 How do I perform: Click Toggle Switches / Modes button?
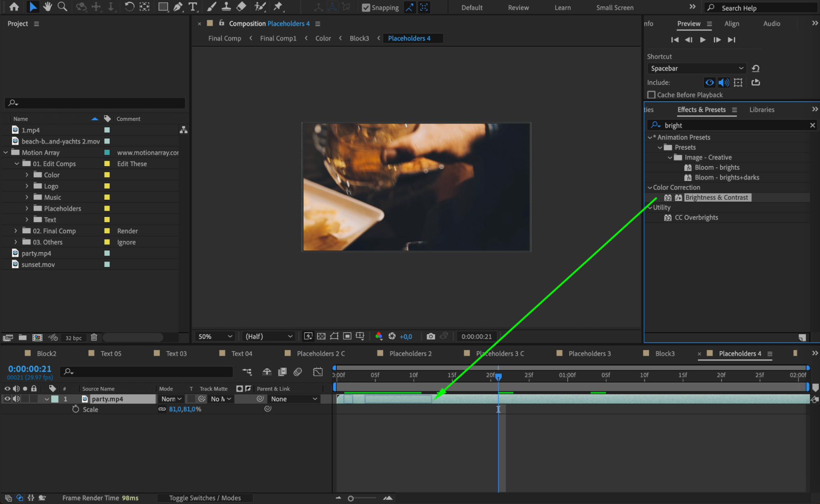(205, 498)
